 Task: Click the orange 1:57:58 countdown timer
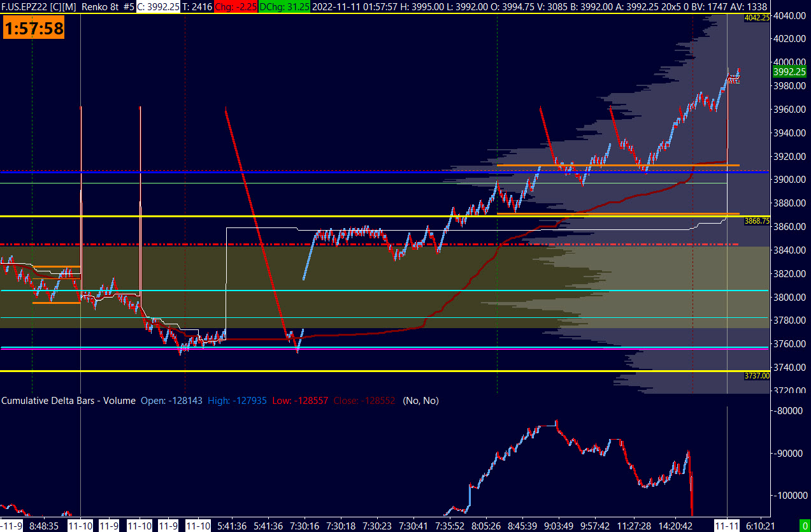[x=34, y=29]
